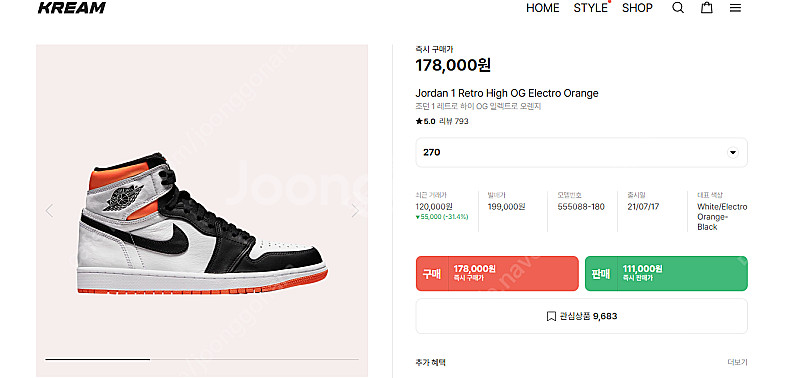The image size is (800, 378).
Task: Expand 추가 혜택 with 더보기
Action: tap(737, 362)
